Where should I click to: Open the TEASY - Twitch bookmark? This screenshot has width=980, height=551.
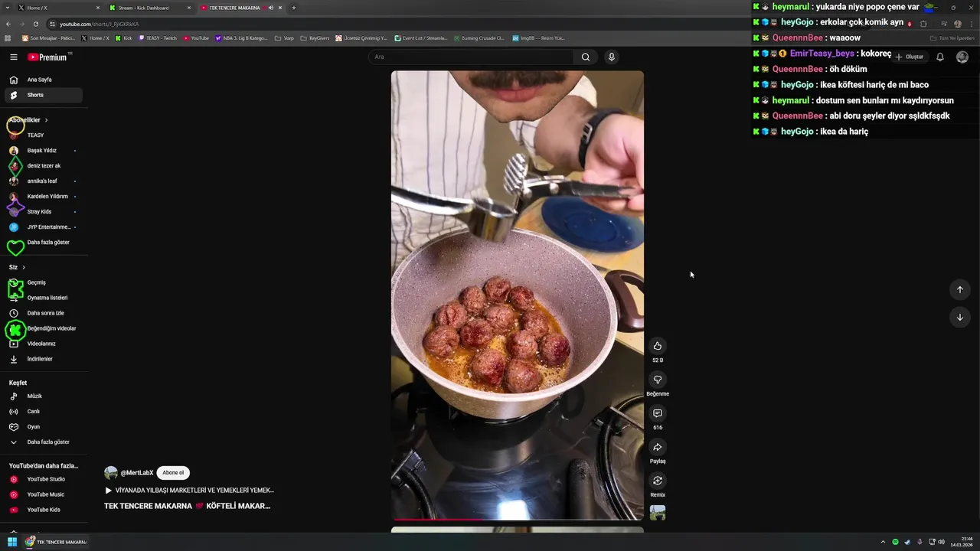(x=157, y=37)
